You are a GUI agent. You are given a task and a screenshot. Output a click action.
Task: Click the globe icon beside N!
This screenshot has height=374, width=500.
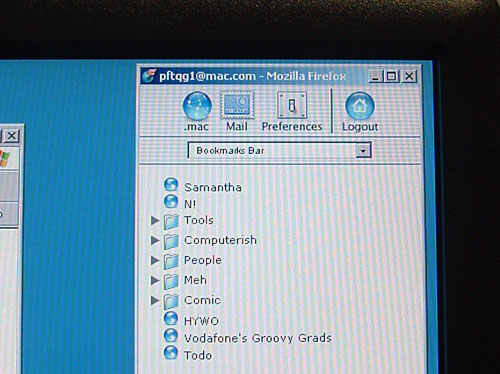click(171, 201)
